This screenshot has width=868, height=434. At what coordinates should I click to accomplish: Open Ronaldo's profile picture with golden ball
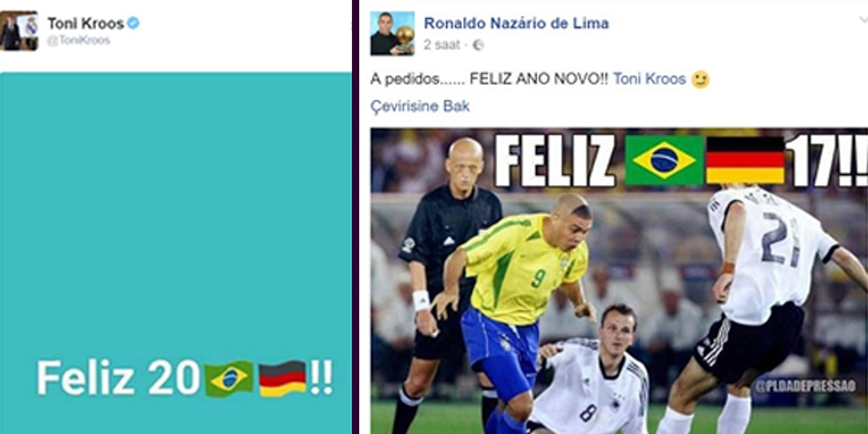[392, 33]
